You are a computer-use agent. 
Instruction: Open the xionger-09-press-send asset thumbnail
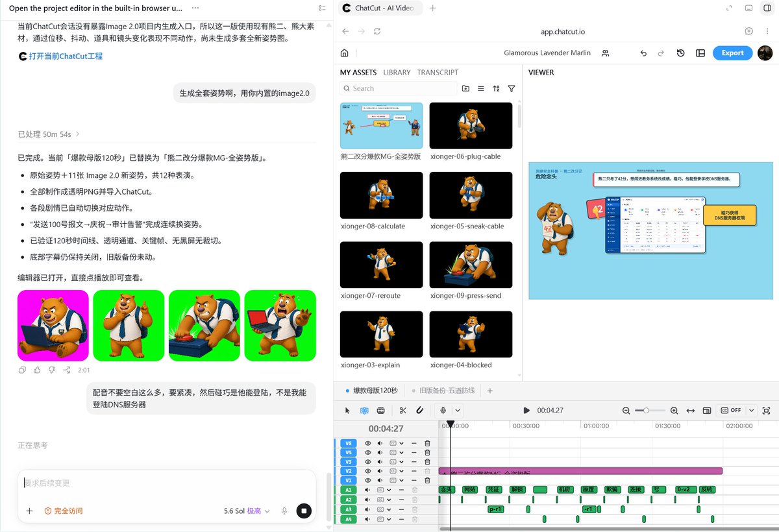pos(471,265)
